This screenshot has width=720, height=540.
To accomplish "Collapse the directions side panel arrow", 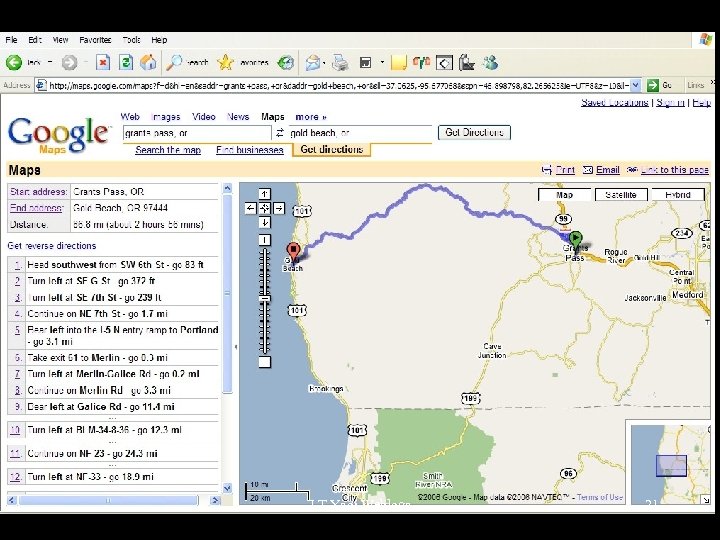I will [x=236, y=347].
